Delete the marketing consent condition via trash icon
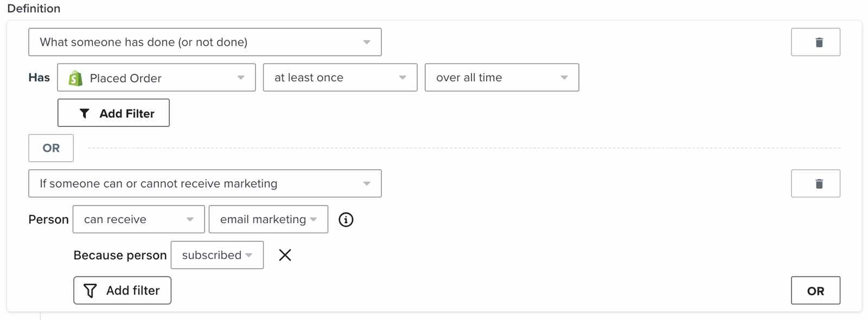 815,184
